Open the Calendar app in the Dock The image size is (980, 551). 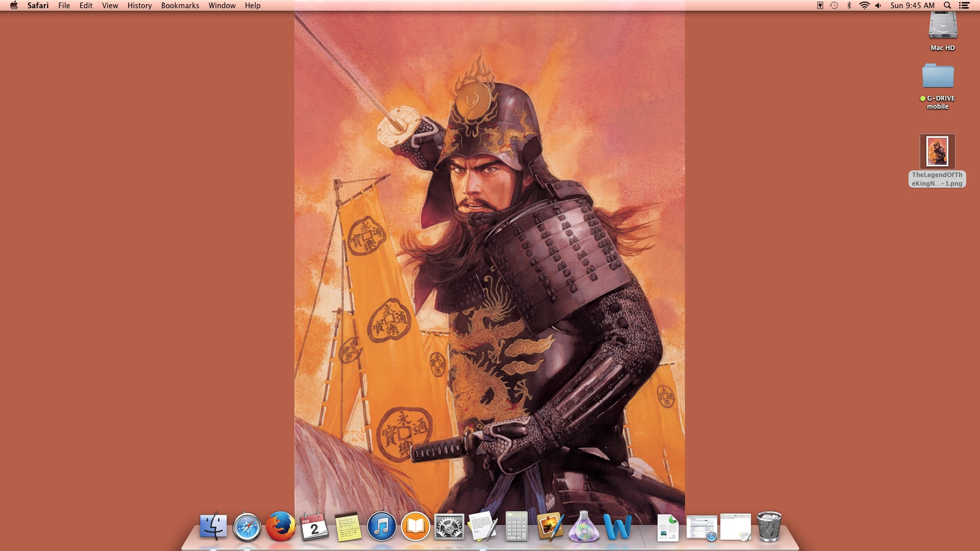(x=314, y=527)
